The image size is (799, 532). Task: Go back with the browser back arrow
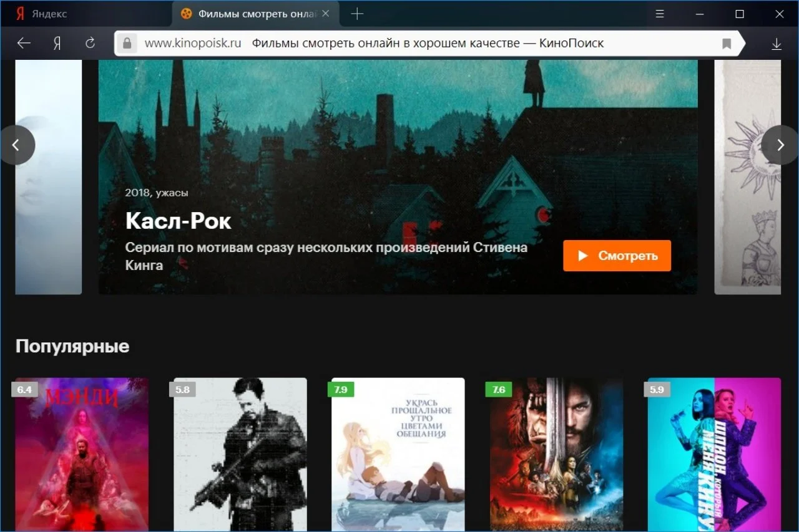24,43
